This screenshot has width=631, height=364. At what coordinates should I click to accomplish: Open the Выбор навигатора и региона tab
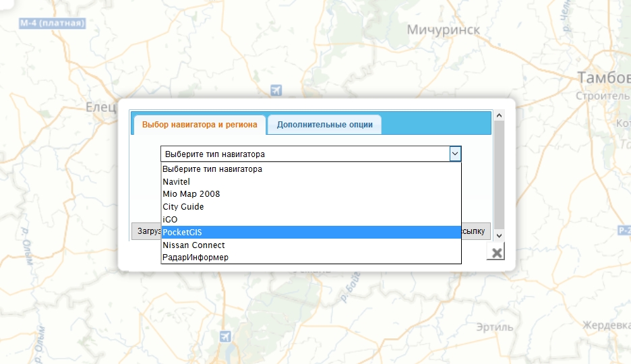pyautogui.click(x=200, y=125)
